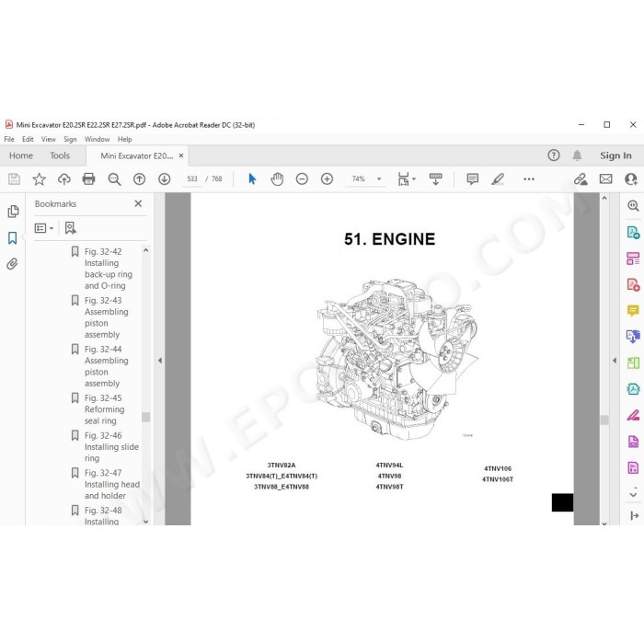Open zoom level dropdown at 74%

tap(379, 179)
